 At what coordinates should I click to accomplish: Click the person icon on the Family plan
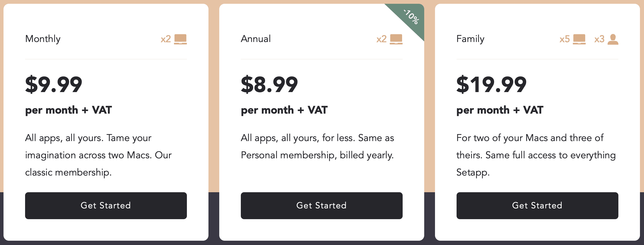[613, 39]
